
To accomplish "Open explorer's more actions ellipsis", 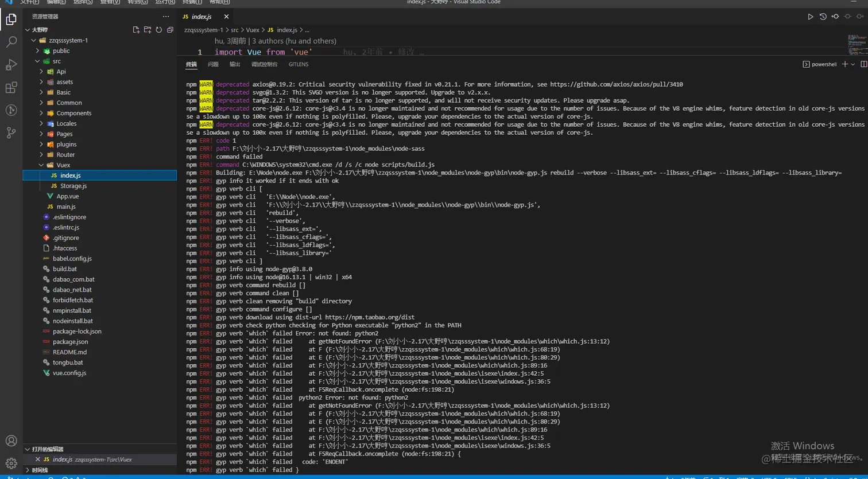I will pos(166,17).
